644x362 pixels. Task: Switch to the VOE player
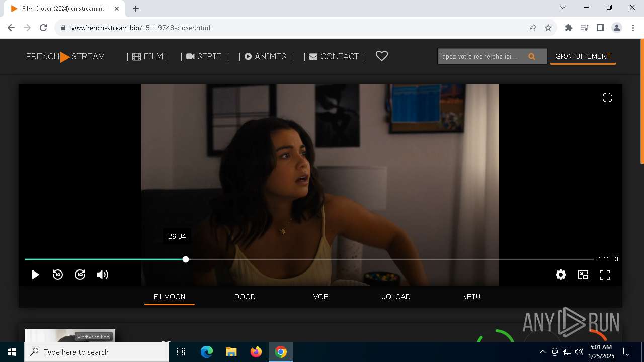pos(320,297)
